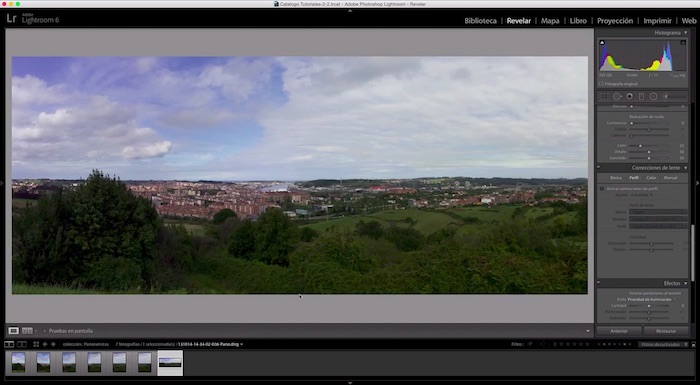Switch to the Biblioteca module

point(480,21)
